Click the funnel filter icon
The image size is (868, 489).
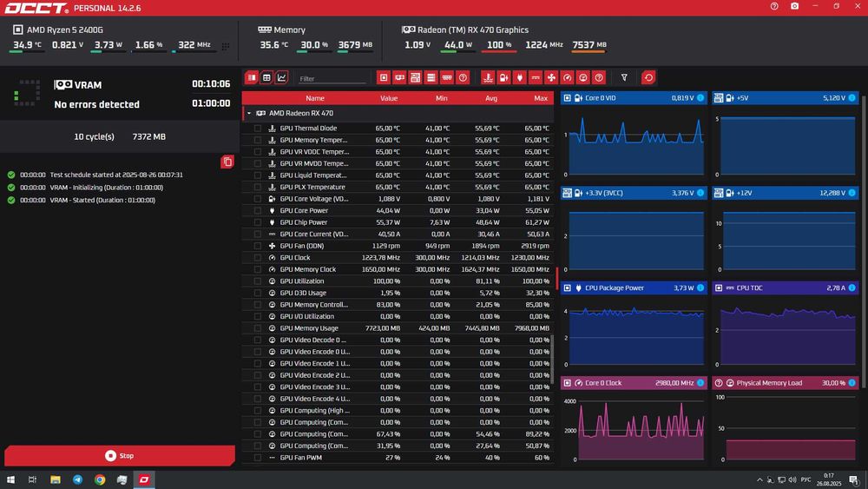(x=624, y=77)
